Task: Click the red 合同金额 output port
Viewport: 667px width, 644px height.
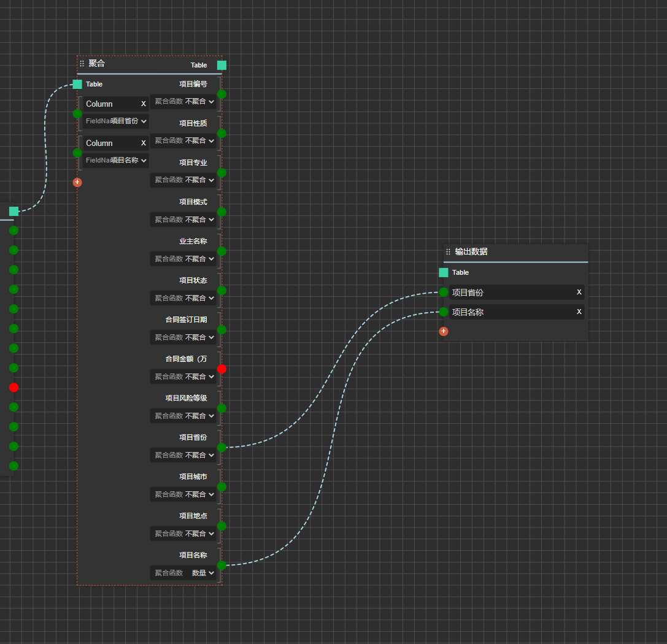Action: tap(222, 369)
